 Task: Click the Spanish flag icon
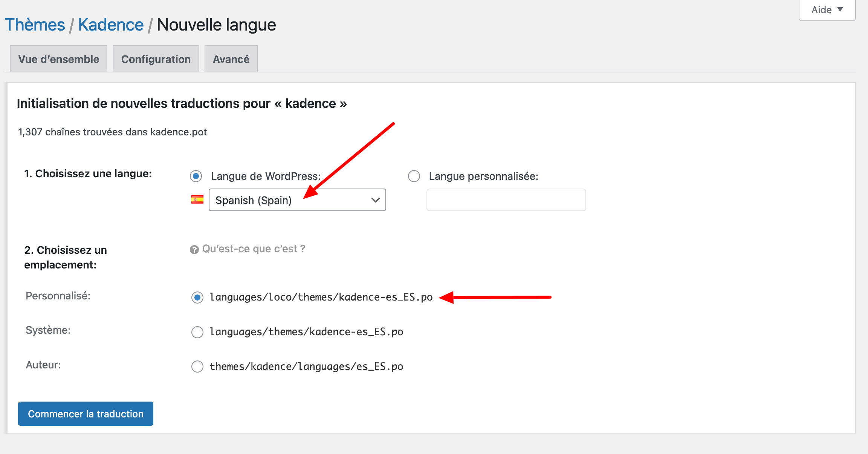point(197,200)
